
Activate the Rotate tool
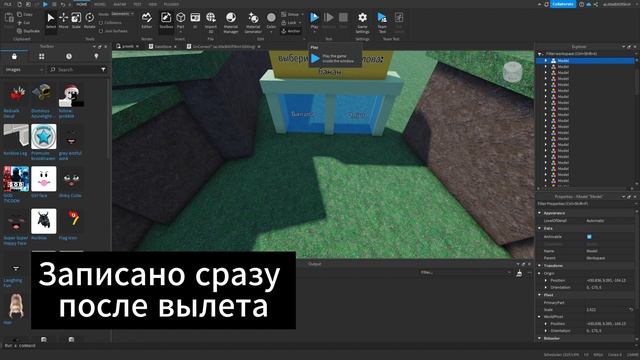[x=89, y=21]
